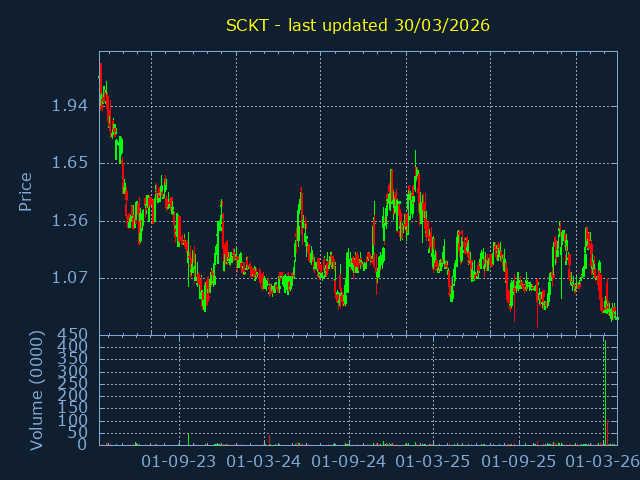The image size is (640, 480).
Task: Click the Price axis label
Action: tap(26, 191)
